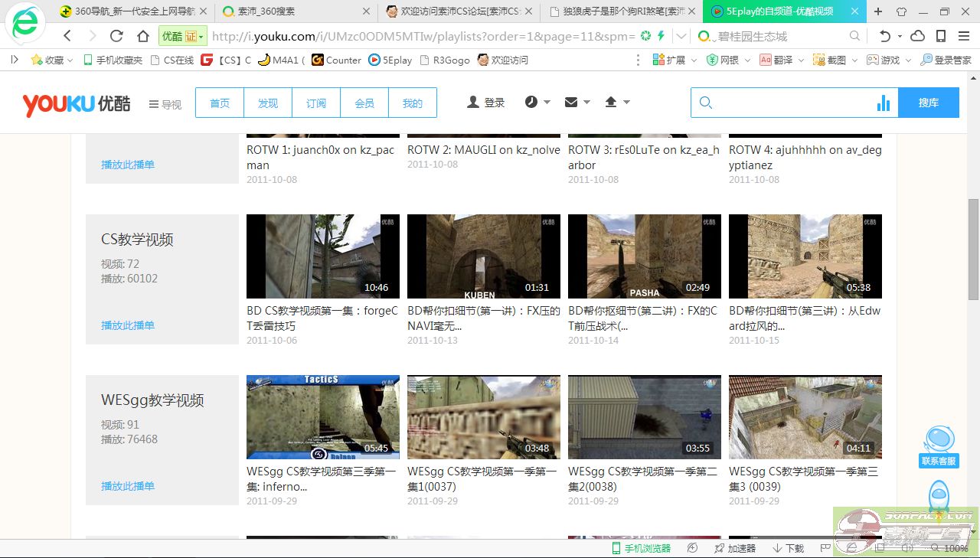Open the M4A1 bookmark
This screenshot has width=980, height=558.
(x=281, y=60)
